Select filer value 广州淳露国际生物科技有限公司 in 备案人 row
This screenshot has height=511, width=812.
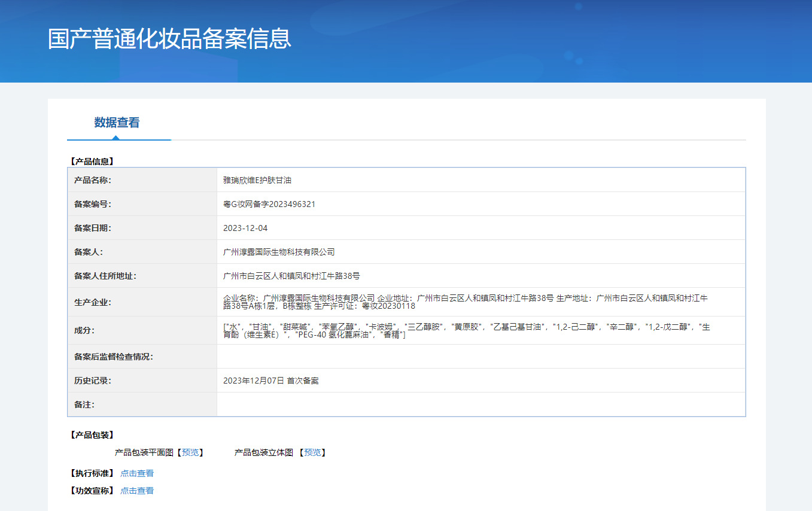(279, 252)
